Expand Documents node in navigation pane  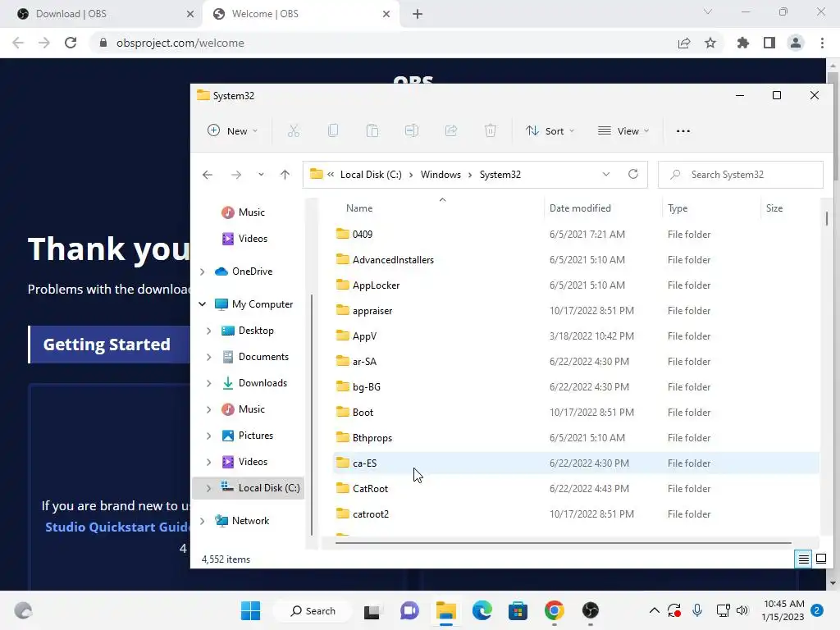coord(209,358)
